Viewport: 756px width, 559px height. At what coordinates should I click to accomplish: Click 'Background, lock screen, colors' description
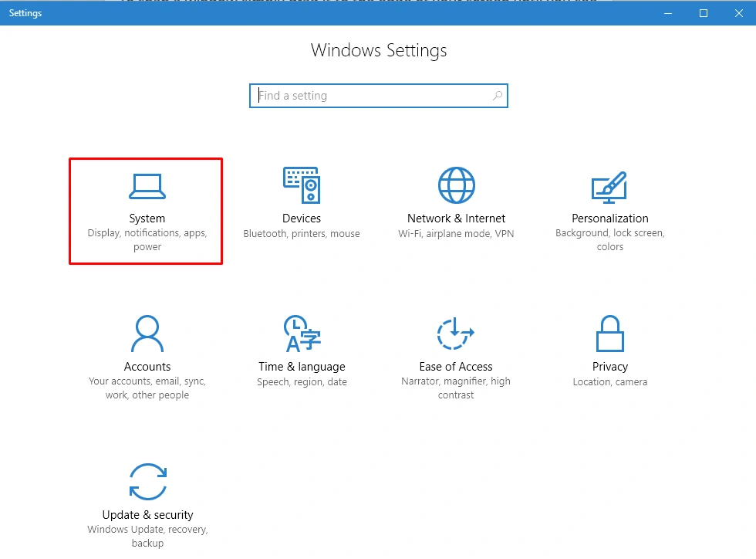pos(610,240)
